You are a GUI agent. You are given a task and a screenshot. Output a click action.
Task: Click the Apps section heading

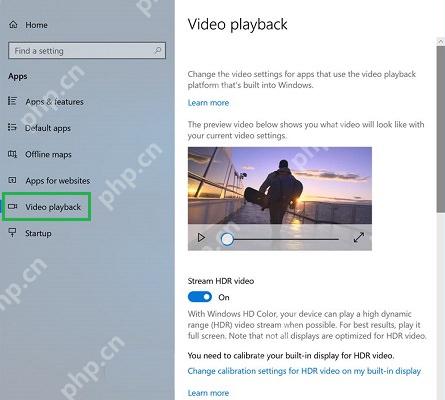[x=18, y=76]
